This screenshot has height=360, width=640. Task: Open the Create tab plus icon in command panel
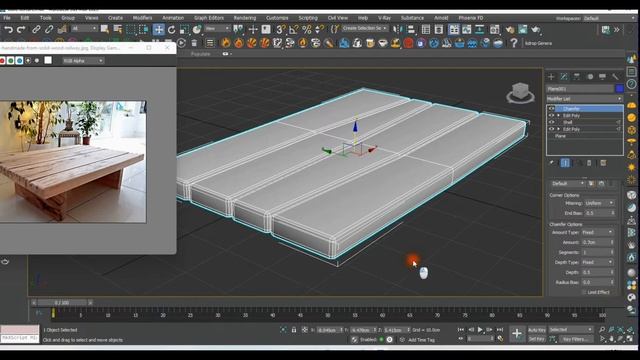(551, 77)
